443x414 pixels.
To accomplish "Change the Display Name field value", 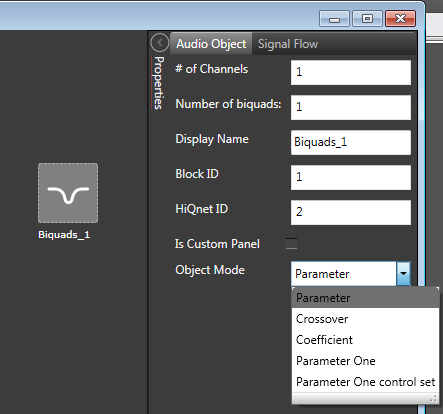I will click(x=351, y=142).
